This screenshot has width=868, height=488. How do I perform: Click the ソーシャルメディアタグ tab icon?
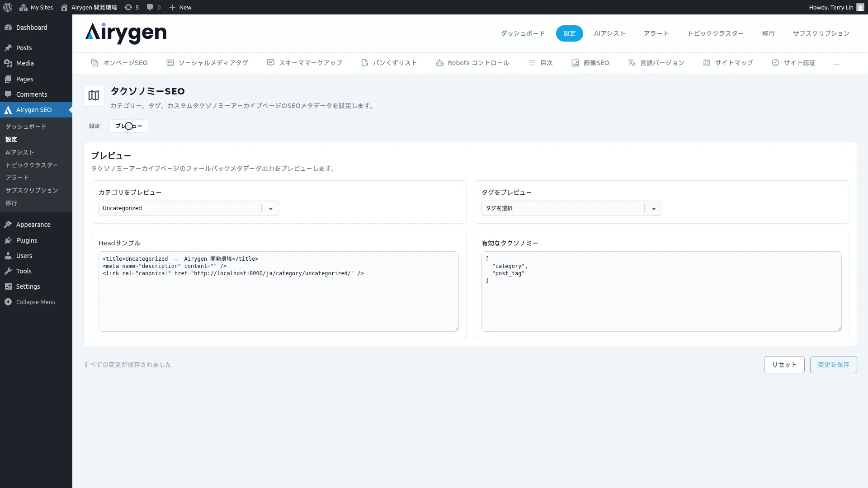[x=170, y=63]
